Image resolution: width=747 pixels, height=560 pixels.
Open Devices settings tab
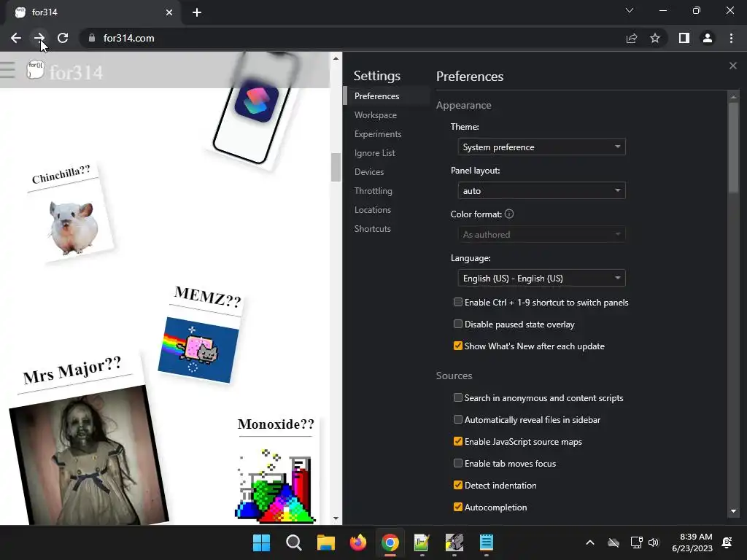coord(368,172)
